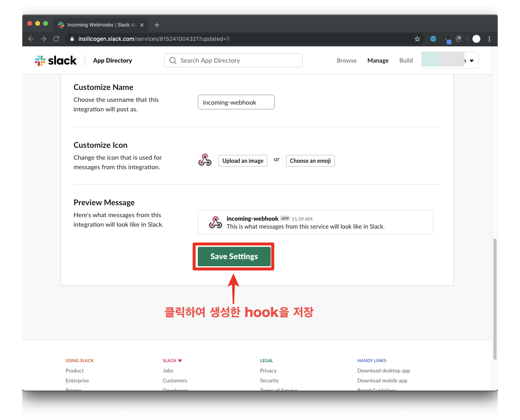Screen dimensions: 520x420
Task: Go to Build in the navigation
Action: tap(406, 61)
